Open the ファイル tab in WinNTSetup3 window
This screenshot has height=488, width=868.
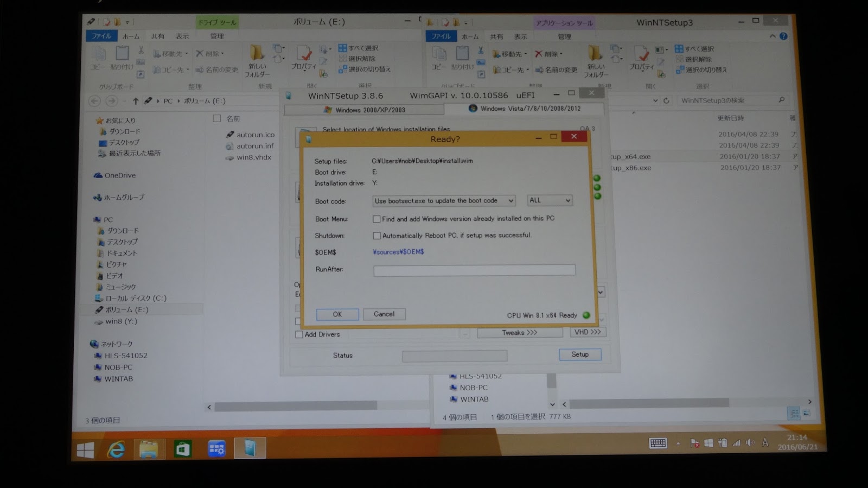pyautogui.click(x=441, y=36)
